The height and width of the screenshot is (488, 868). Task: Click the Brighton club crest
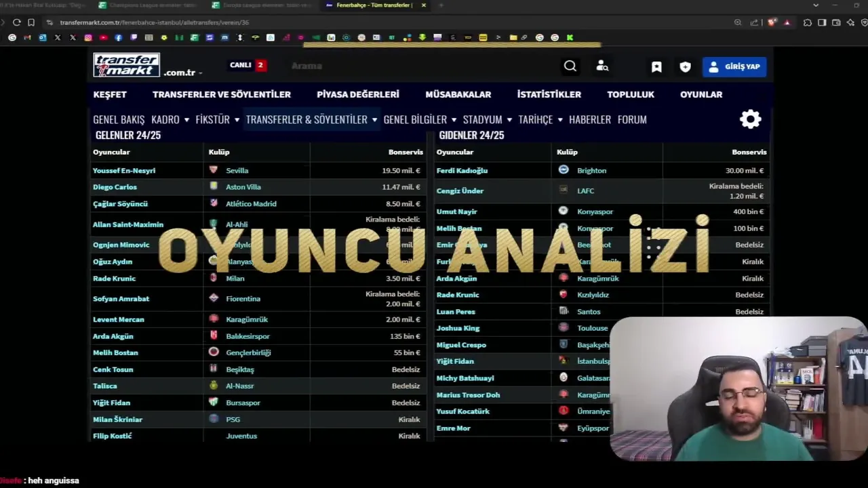564,170
